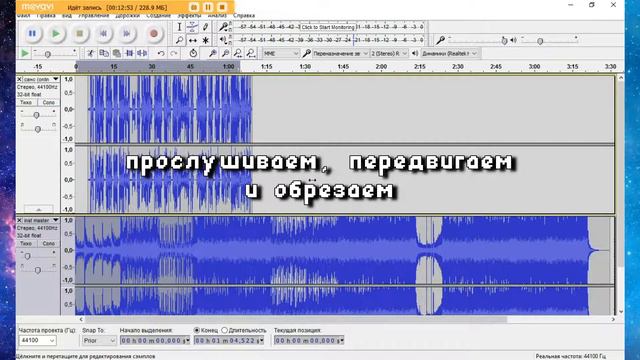Click the Sync-Lock clock icon
Viewport: 640px width, 360px height.
pos(193,53)
